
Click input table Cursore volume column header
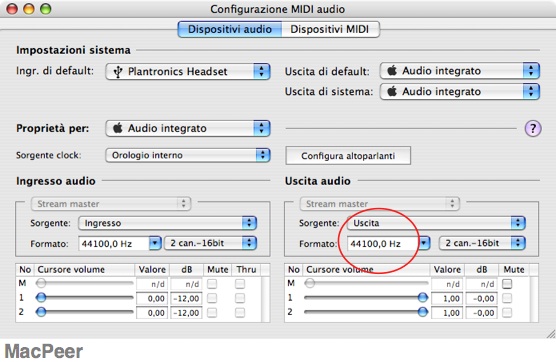[84, 270]
